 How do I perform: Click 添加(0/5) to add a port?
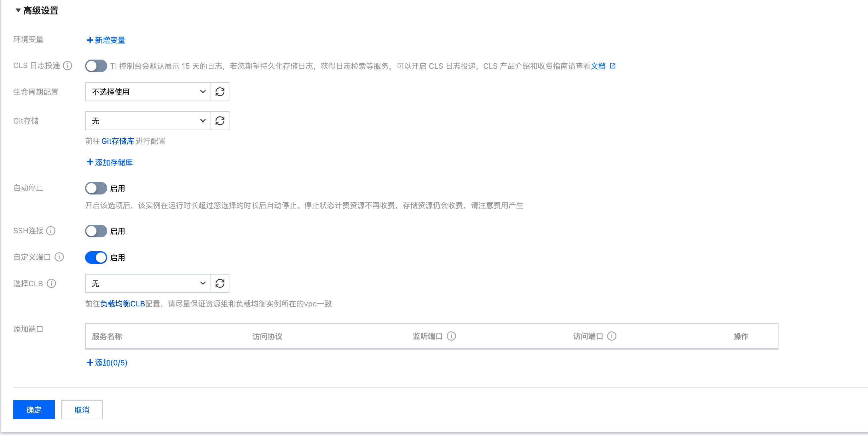[107, 362]
